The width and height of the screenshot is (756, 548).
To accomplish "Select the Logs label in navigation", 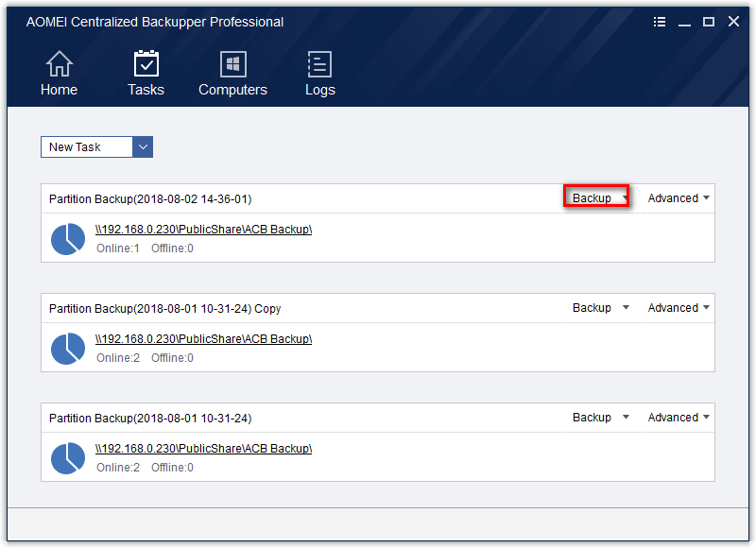I will [320, 90].
